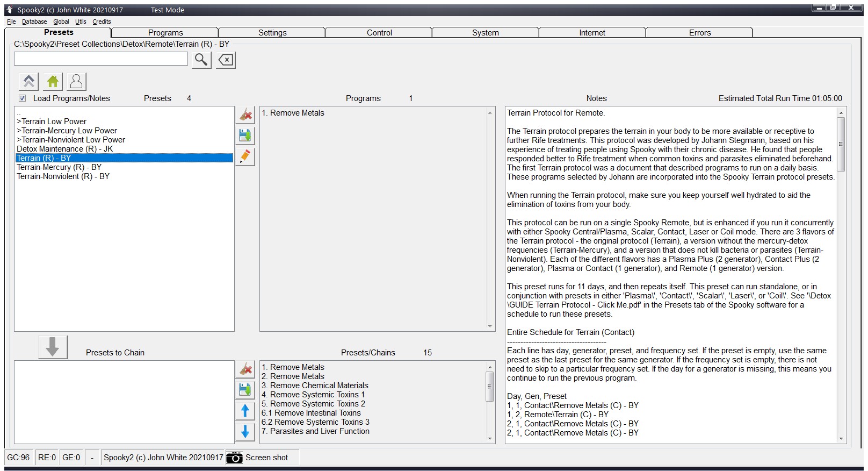Open the Terrain-Nonviolent Low Power folder
Image resolution: width=868 pixels, height=471 pixels.
71,140
